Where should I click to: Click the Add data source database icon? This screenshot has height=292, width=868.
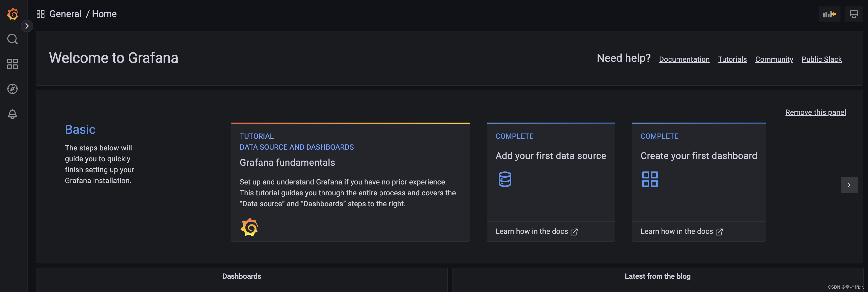click(504, 179)
